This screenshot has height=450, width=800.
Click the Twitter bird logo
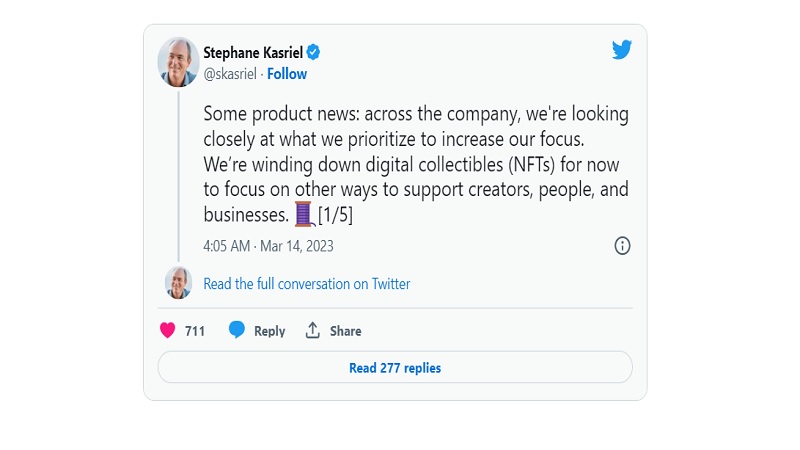point(622,50)
